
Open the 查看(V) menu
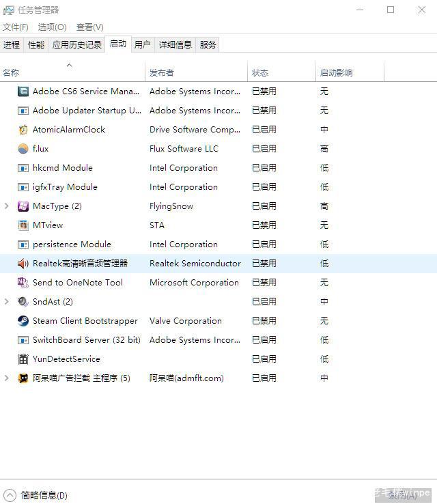(x=90, y=27)
